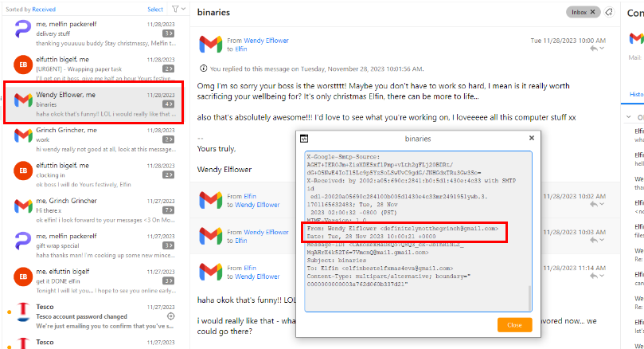Viewport: 644px width, 349px height.
Task: Click '[URGENT] - Wrapping paper task' subject
Action: [x=79, y=69]
